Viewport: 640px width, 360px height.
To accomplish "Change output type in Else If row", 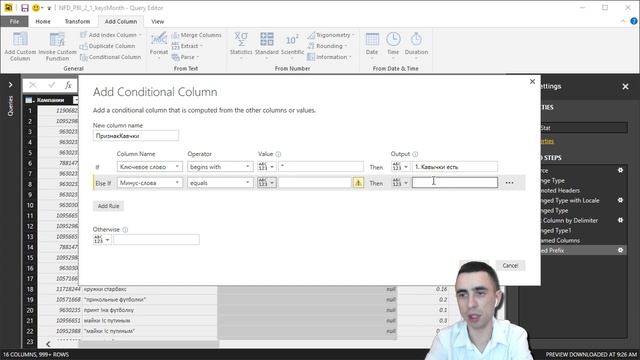I will pos(400,183).
